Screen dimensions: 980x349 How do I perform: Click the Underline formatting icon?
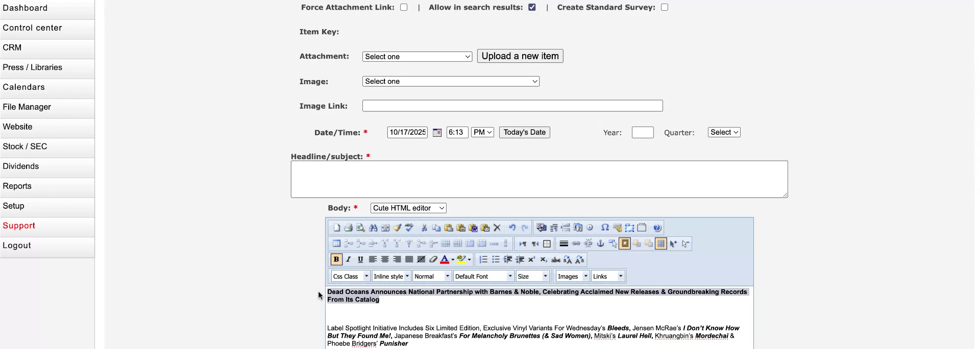(360, 260)
